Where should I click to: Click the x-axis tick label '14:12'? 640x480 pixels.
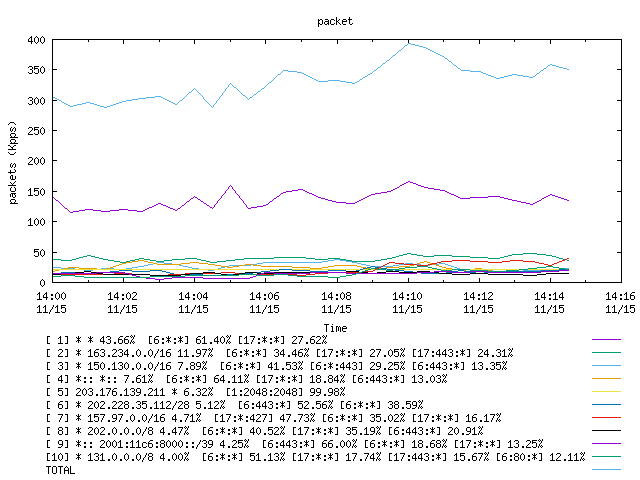tap(478, 296)
